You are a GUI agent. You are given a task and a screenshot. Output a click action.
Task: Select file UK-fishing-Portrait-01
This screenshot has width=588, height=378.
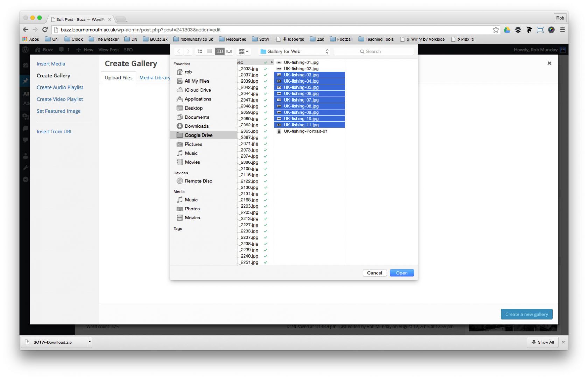tap(310, 131)
